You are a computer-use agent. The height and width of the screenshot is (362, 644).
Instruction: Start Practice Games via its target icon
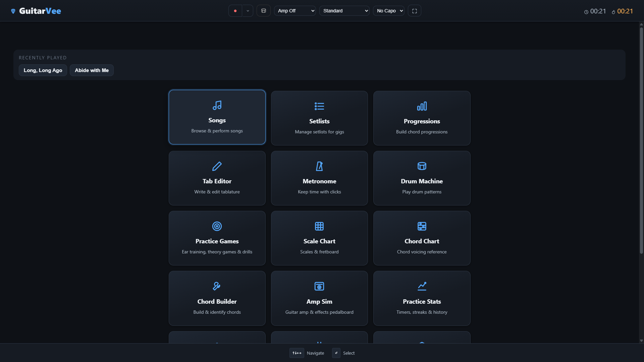(x=217, y=226)
